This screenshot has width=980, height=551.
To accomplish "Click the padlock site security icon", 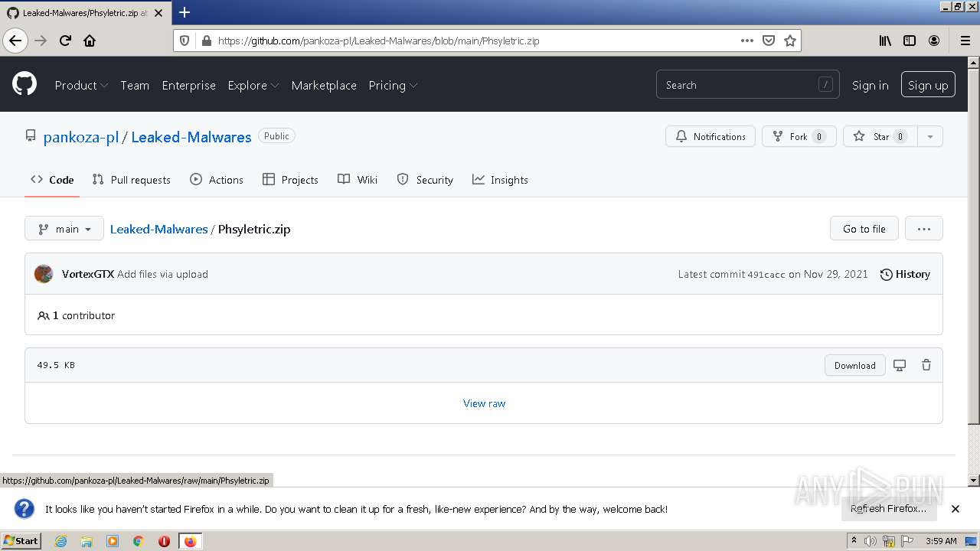I will tap(205, 41).
